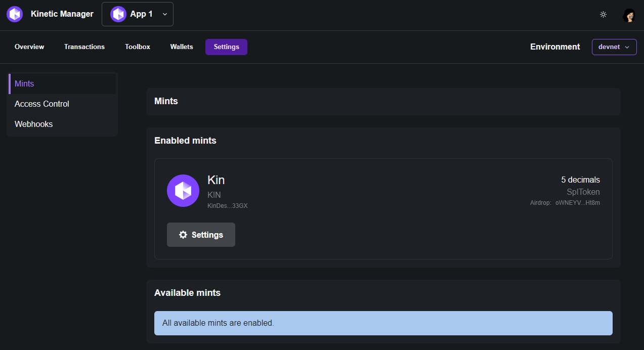Viewport: 644px width, 350px height.
Task: Click the airdrop wallet address oWNEYV...Ht8m
Action: (x=577, y=202)
